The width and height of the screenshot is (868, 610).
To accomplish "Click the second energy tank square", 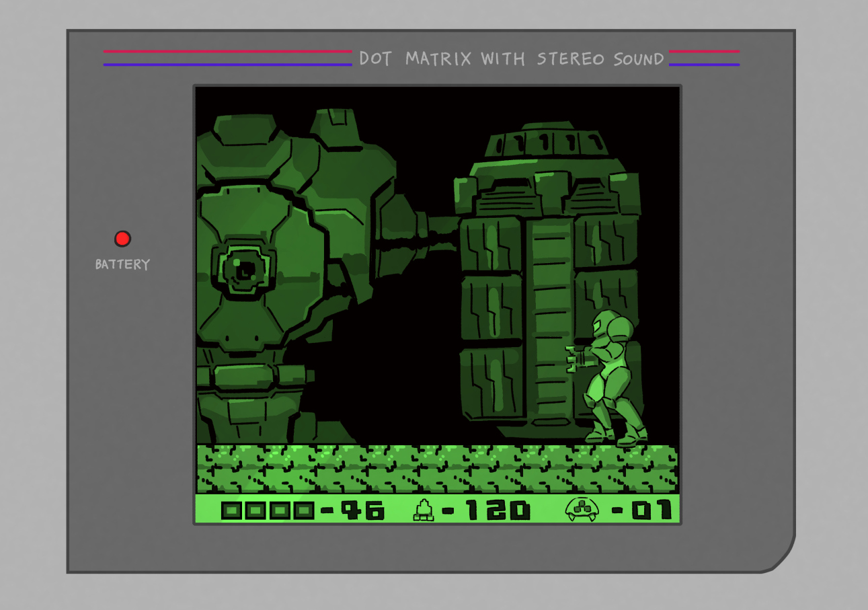I will click(x=255, y=511).
